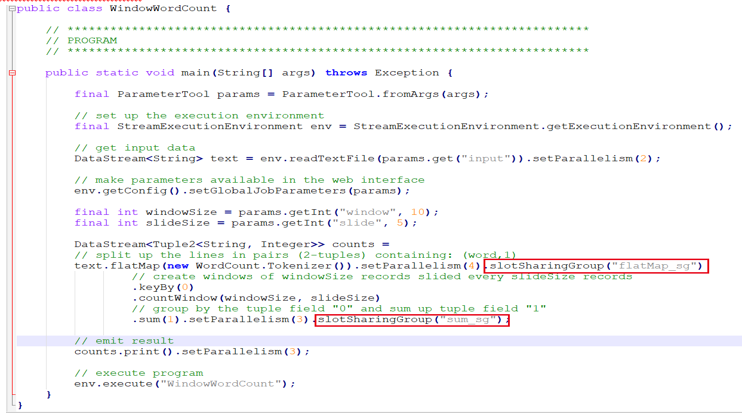Click comment 'set up the execution environment'
This screenshot has height=414, width=742.
point(199,116)
